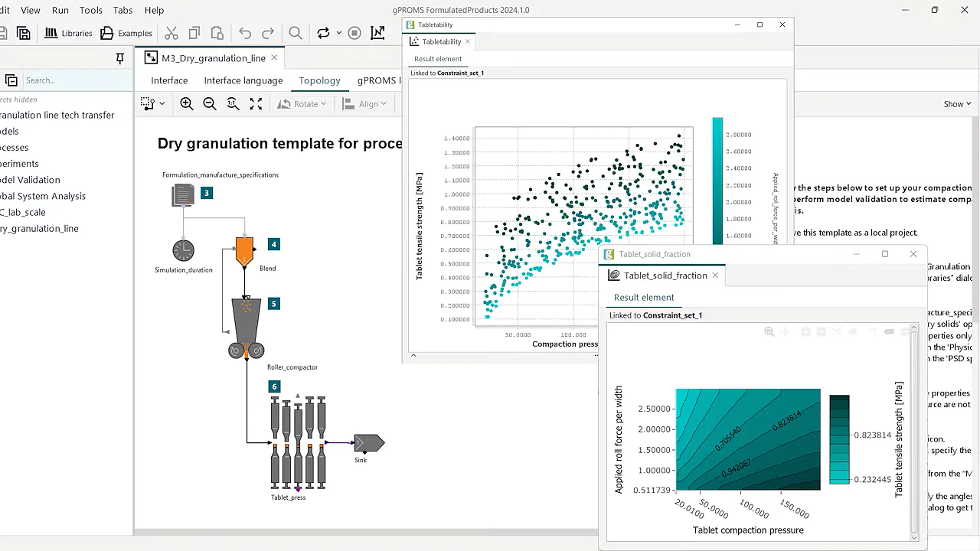Click the Copy icon in main toolbar

194,33
